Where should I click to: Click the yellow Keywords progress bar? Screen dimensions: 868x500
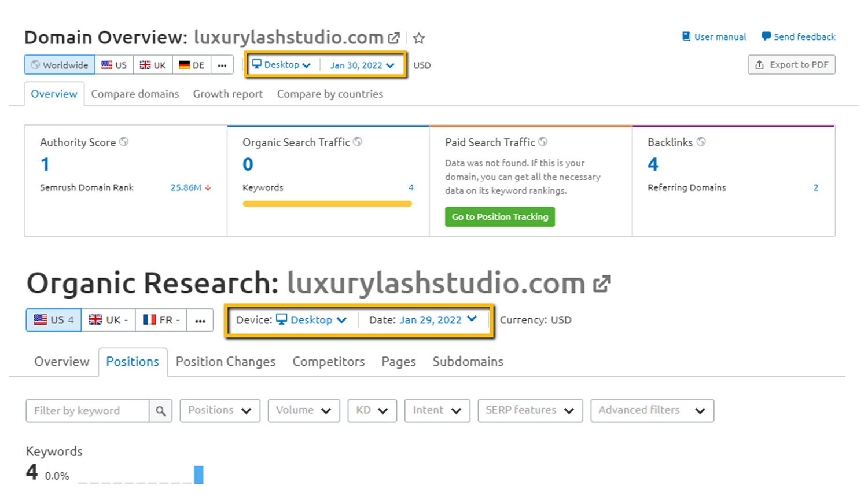point(327,204)
